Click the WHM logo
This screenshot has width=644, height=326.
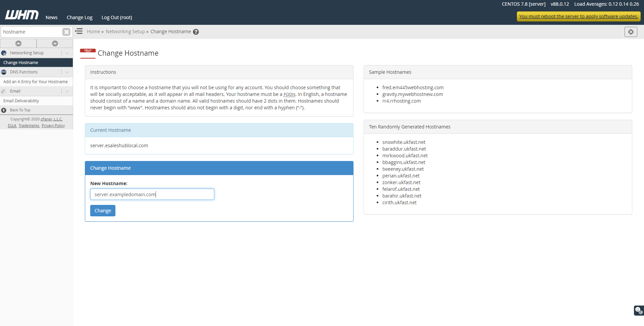[x=22, y=15]
